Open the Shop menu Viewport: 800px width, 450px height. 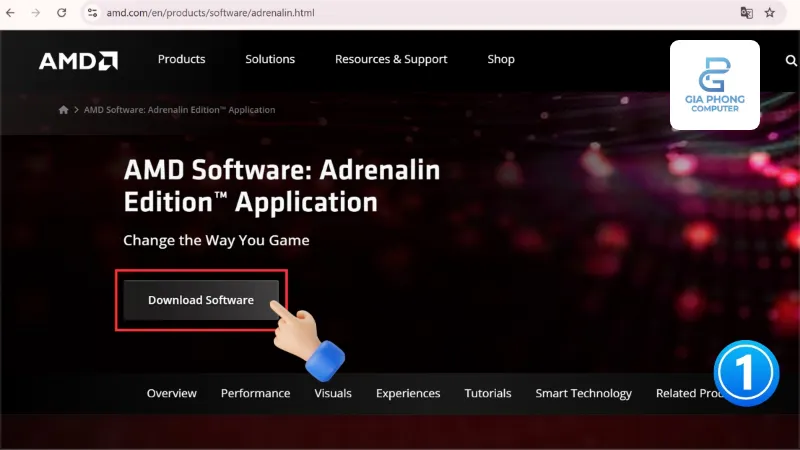click(x=501, y=59)
